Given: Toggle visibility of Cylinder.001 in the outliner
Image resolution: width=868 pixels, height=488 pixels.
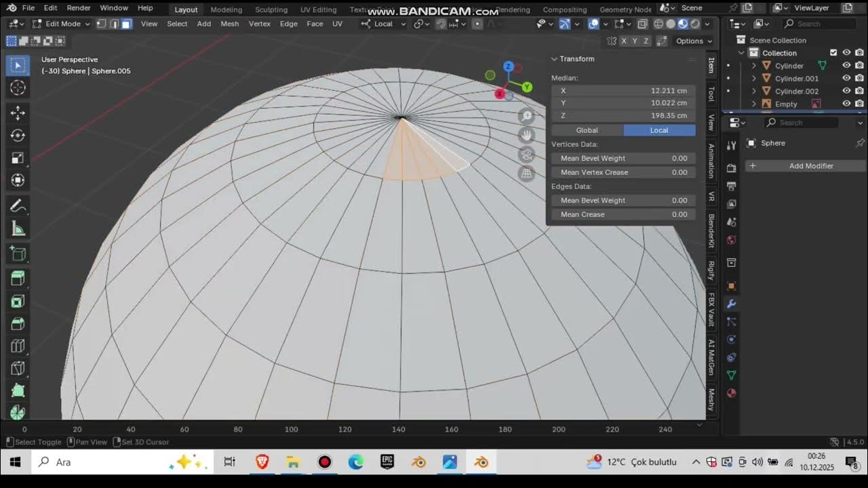Looking at the screenshot, I should [x=846, y=79].
